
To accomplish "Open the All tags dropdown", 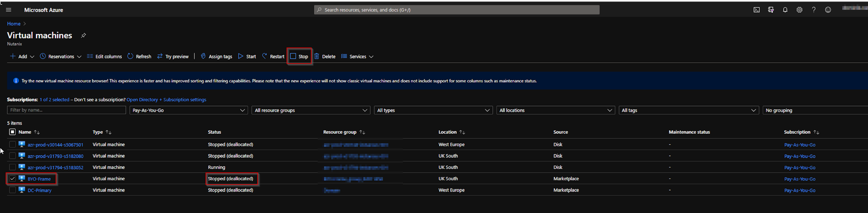I will [x=689, y=110].
